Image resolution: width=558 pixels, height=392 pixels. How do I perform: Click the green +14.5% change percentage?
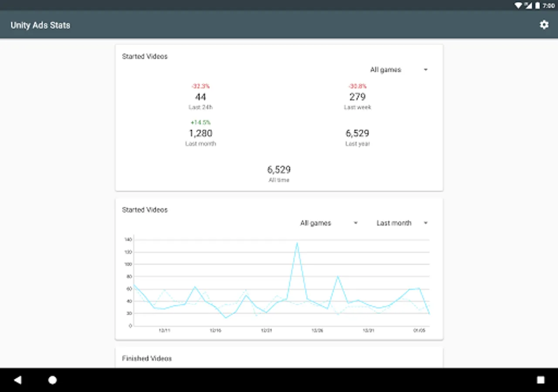click(x=201, y=122)
